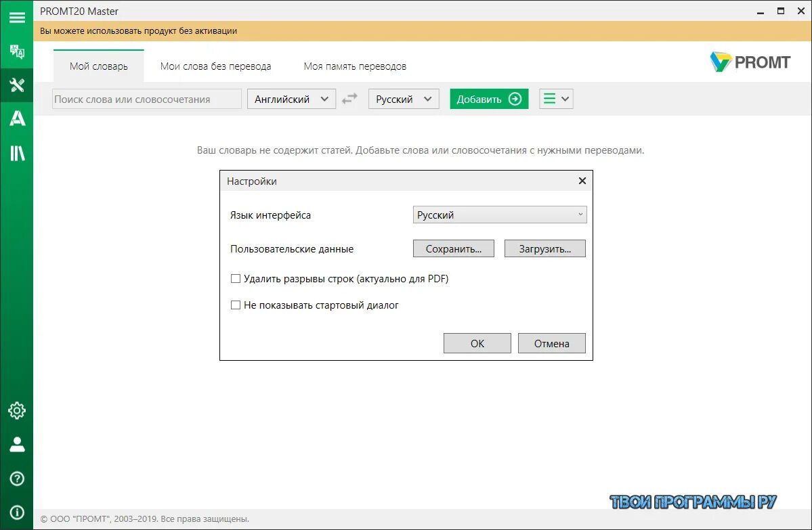
Task: Click the Настройки dialog title
Action: coord(252,181)
